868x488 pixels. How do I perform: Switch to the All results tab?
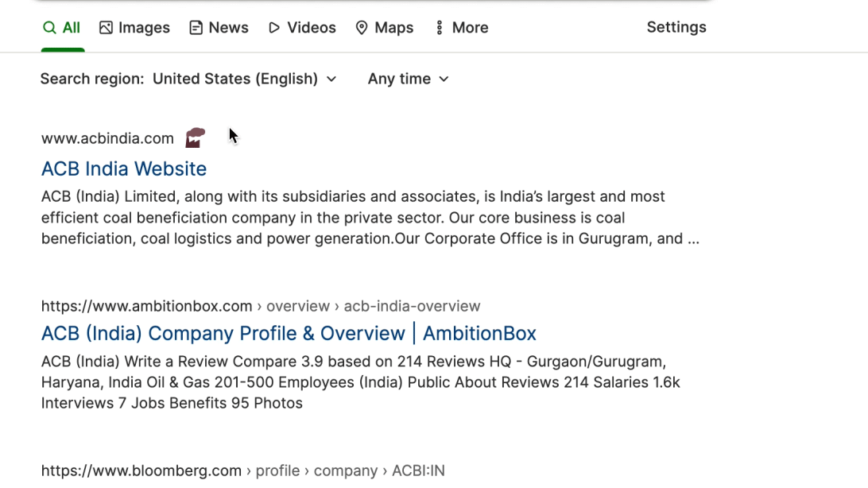(x=62, y=28)
